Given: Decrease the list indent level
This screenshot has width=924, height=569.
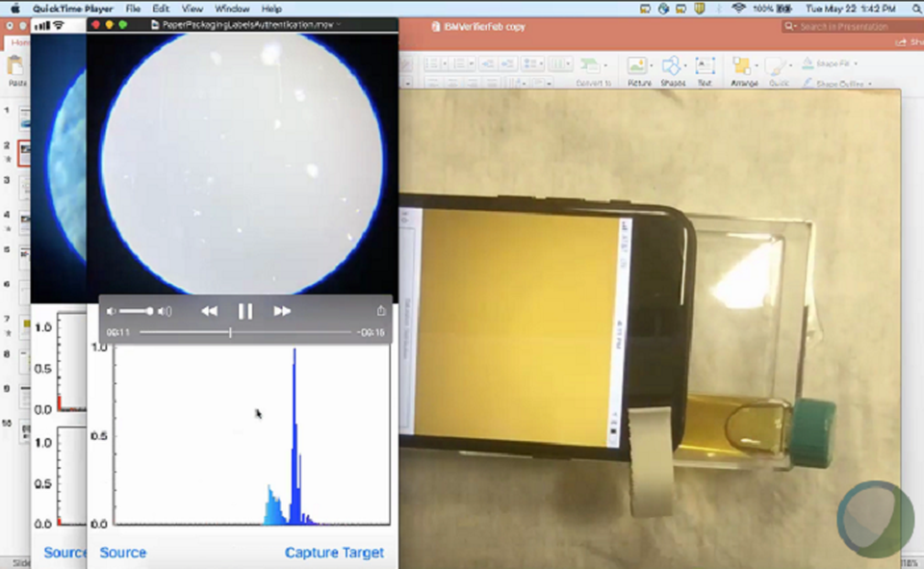Looking at the screenshot, I should click(x=487, y=64).
